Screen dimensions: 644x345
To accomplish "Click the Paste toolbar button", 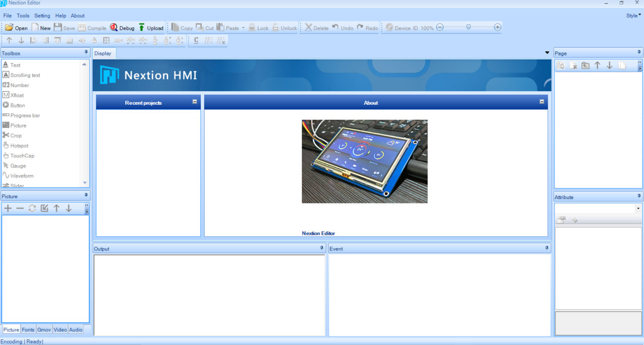I will coord(228,28).
